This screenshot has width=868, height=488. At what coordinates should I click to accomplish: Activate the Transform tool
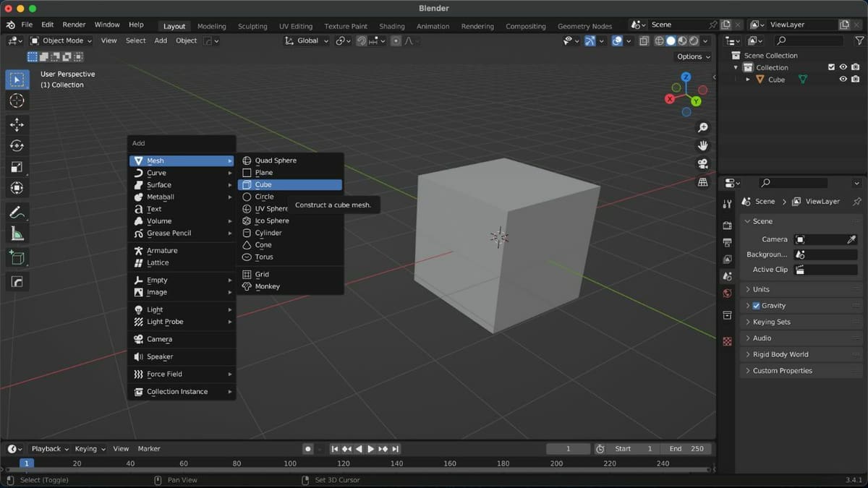(x=17, y=188)
